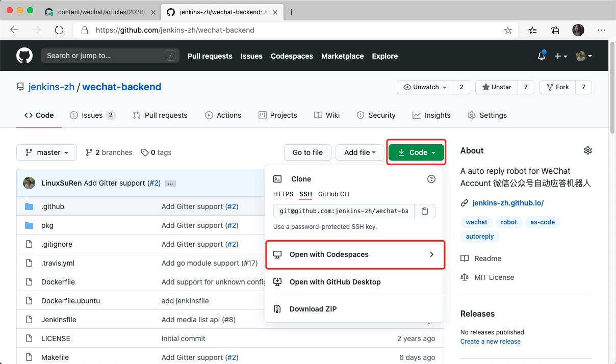Screen dimensions: 616x364
Task: Switch to the Actions tab
Action: pyautogui.click(x=223, y=115)
